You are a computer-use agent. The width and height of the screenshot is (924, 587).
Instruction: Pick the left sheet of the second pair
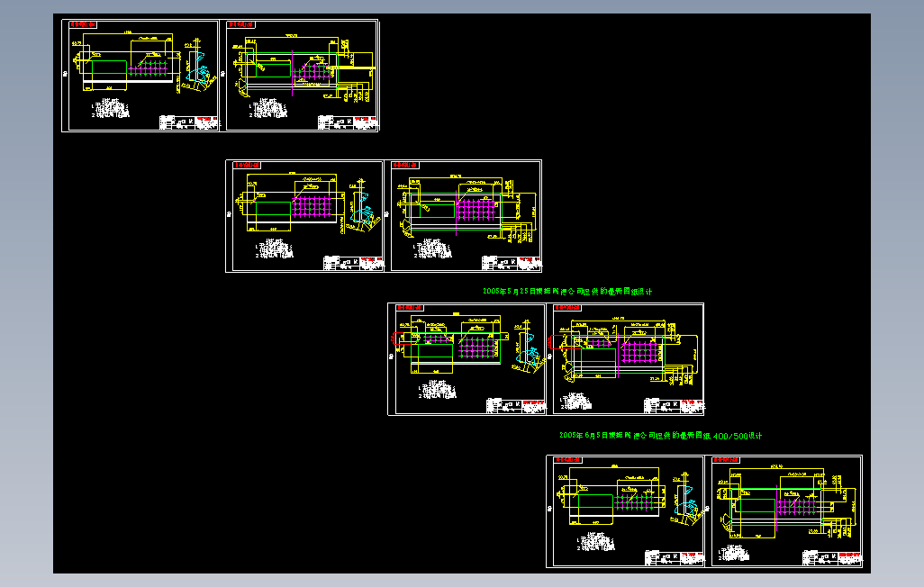(x=304, y=216)
